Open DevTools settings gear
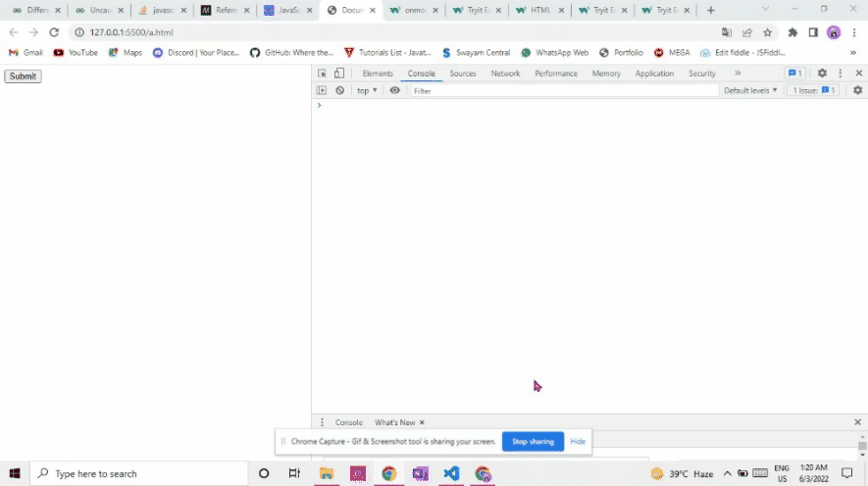This screenshot has width=868, height=486. [x=822, y=73]
